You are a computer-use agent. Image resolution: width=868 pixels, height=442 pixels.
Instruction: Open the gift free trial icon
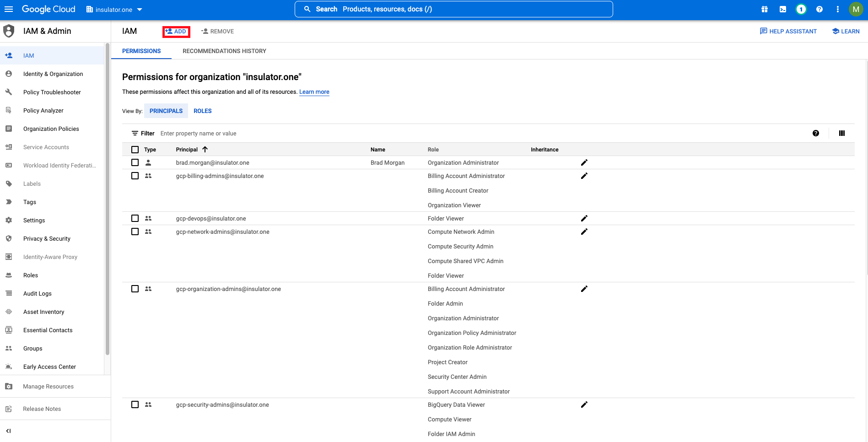point(765,9)
